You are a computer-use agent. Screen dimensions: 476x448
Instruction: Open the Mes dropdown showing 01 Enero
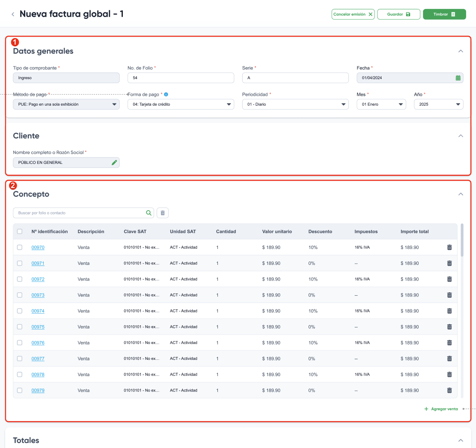(x=381, y=104)
